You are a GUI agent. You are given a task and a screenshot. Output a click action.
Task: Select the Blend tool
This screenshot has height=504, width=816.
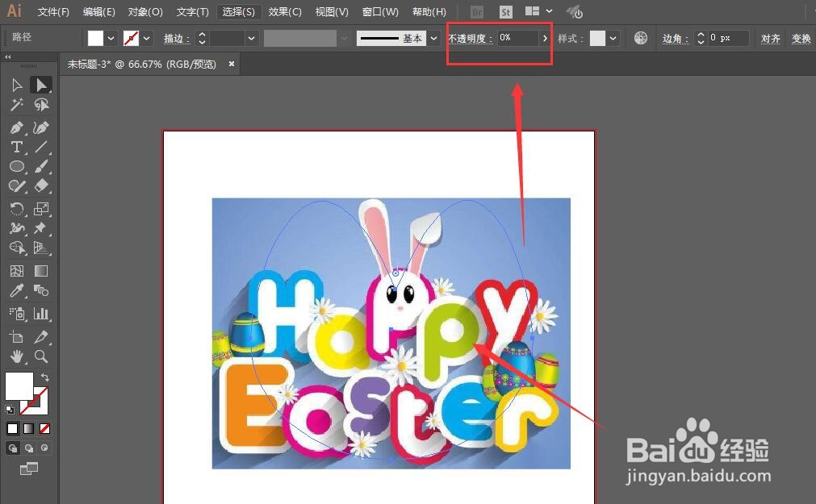click(x=41, y=290)
